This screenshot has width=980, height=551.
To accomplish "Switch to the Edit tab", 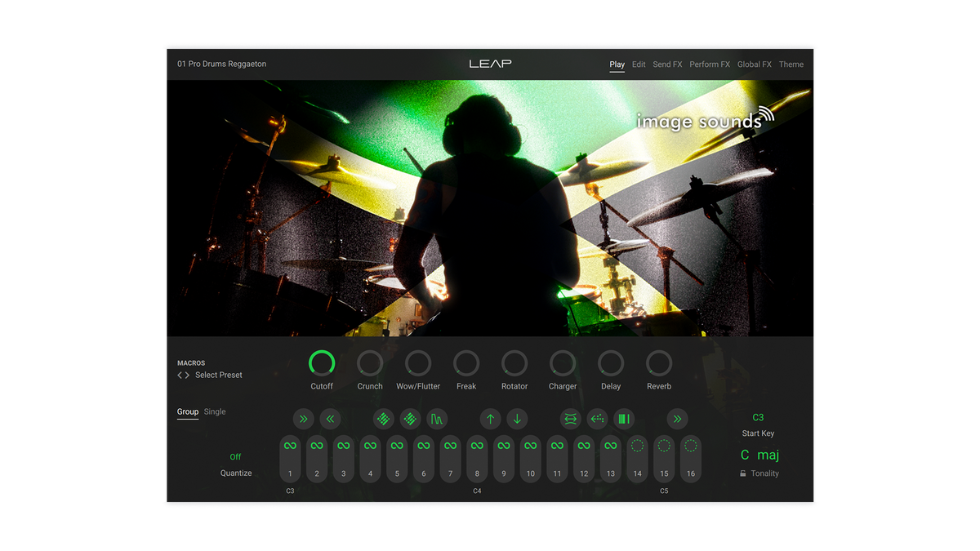I will tap(639, 64).
